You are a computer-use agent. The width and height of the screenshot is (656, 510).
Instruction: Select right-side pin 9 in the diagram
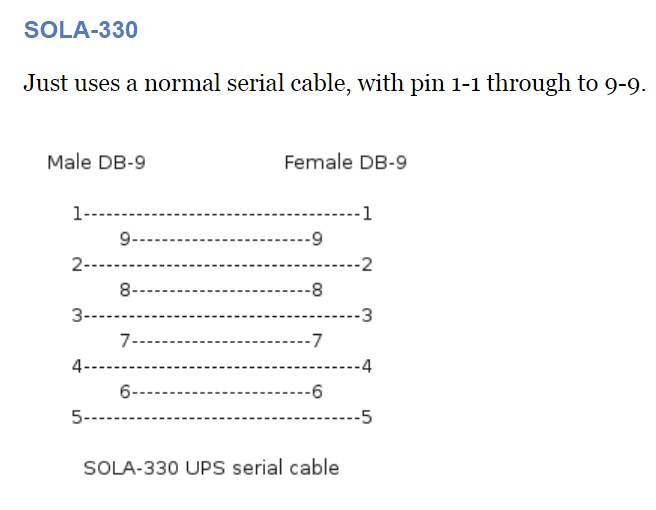click(317, 239)
